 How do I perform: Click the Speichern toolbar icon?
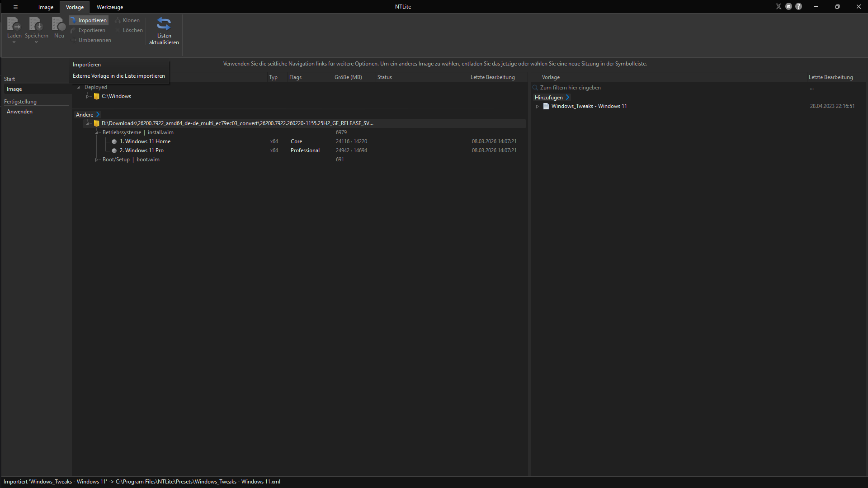(x=36, y=24)
